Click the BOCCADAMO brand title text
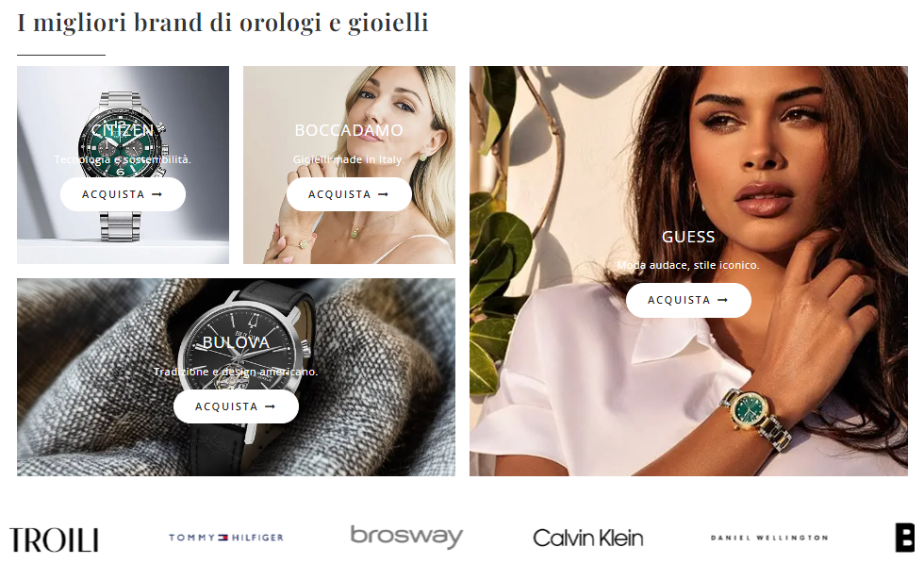Screen dimensions: 924x580 (x=349, y=130)
